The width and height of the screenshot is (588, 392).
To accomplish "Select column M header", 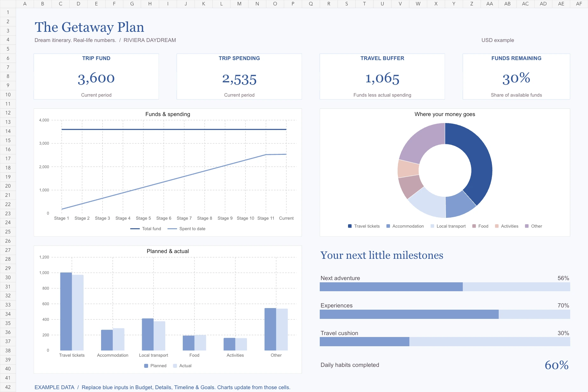I will (239, 4).
